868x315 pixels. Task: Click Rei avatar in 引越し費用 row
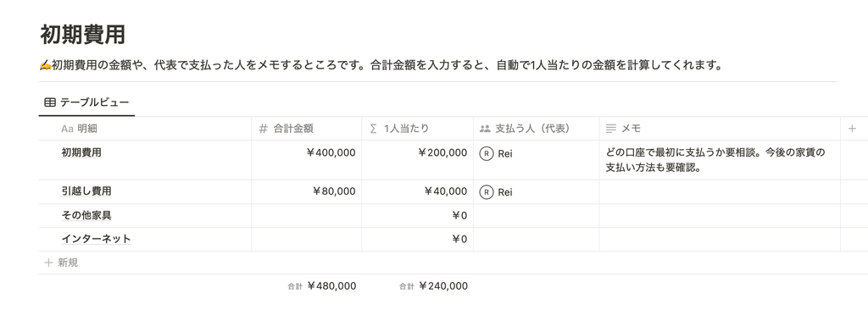coord(486,191)
